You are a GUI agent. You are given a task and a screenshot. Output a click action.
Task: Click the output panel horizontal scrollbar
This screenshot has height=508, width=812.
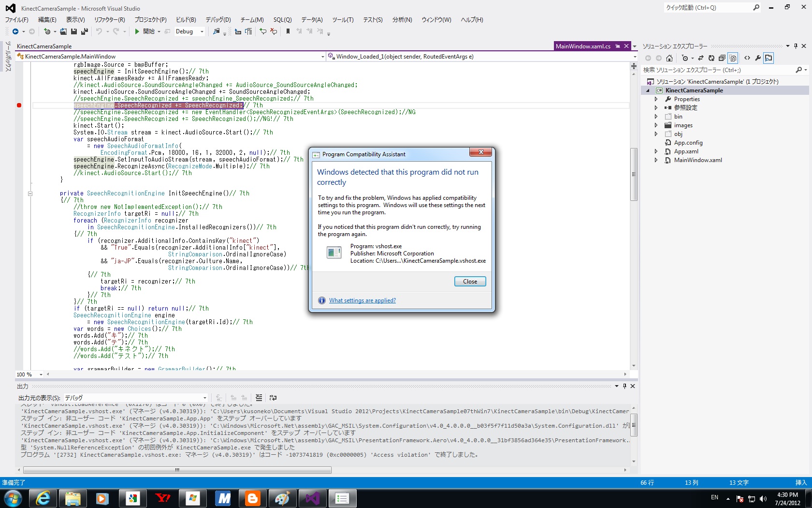click(x=177, y=470)
